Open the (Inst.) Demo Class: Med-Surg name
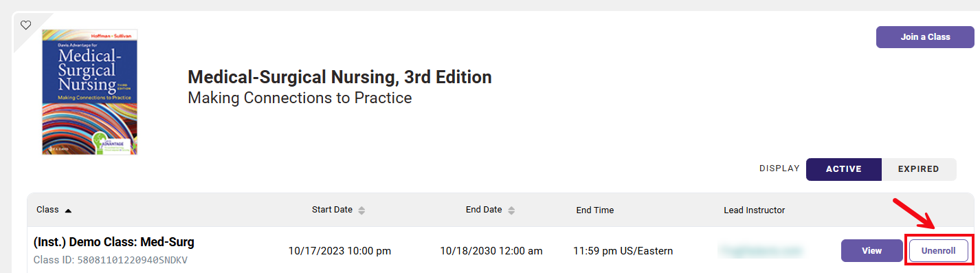The width and height of the screenshot is (980, 273). coord(114,242)
